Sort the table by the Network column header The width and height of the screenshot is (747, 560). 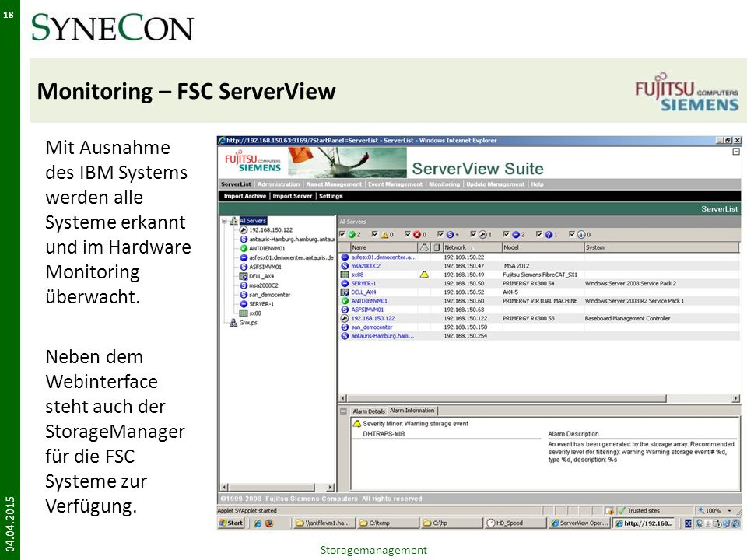(x=472, y=247)
